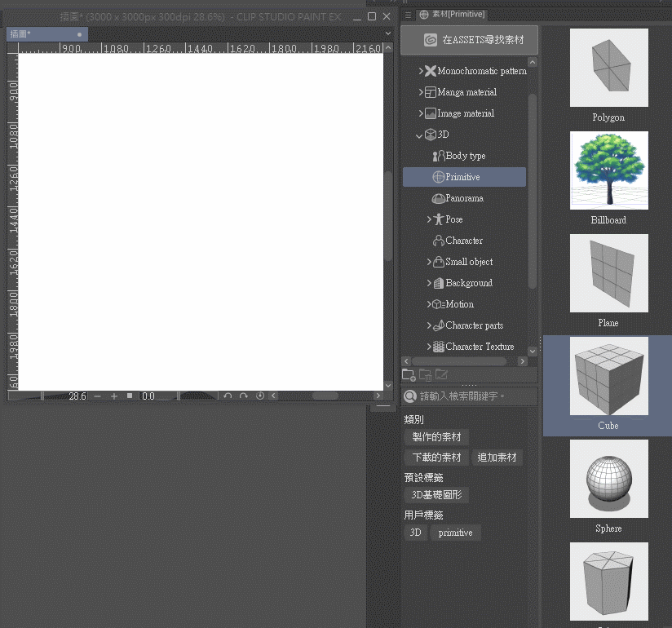Select the Polygon primitive thumbnail

click(608, 68)
